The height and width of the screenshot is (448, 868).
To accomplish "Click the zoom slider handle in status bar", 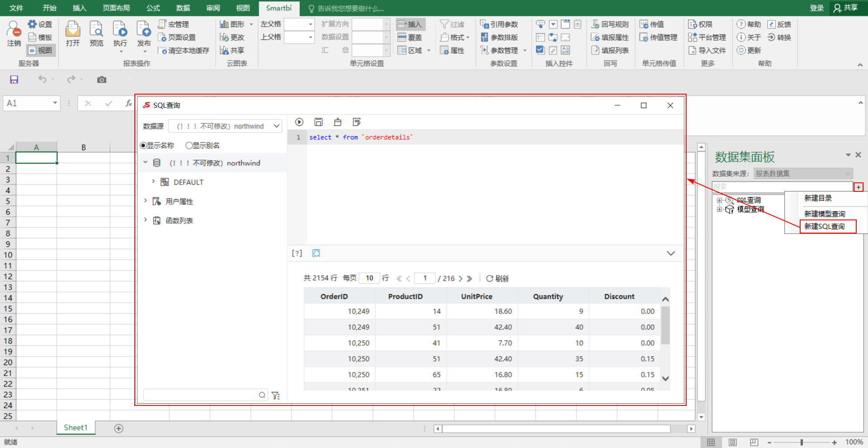I will (802, 442).
